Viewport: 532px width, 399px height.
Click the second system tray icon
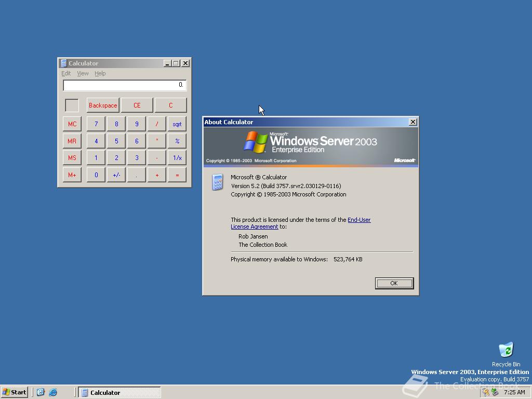[495, 392]
